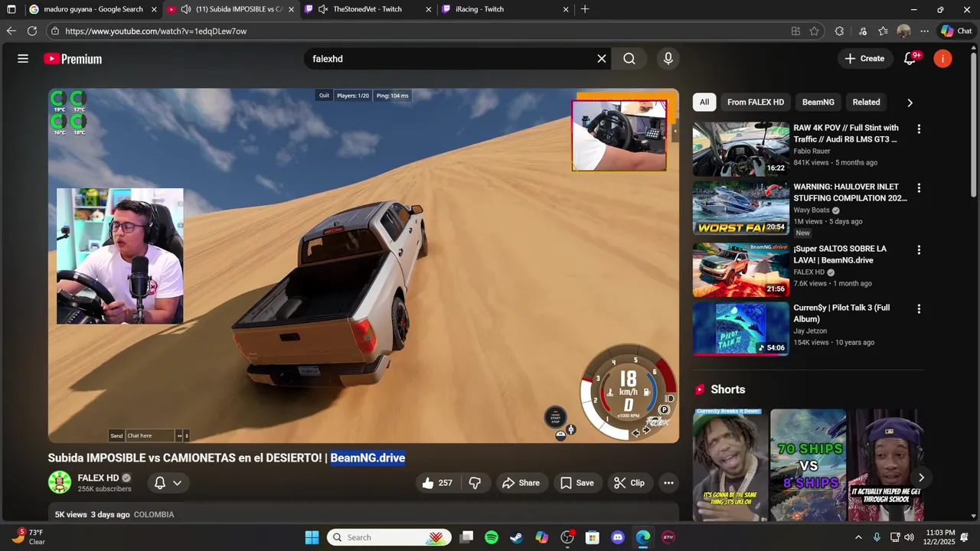Select the Related filter chip
980x551 pixels.
[x=866, y=103]
